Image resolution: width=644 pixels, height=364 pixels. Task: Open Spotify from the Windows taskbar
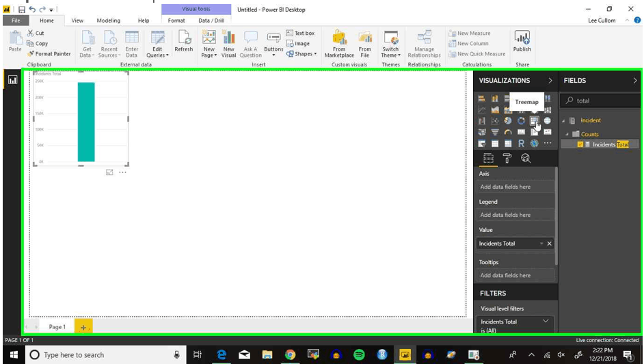(359, 354)
